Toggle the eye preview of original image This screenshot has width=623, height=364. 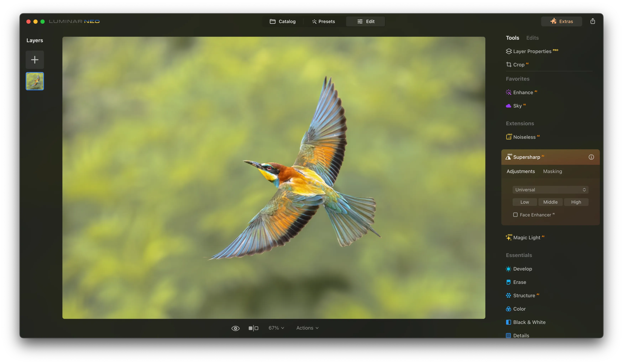[x=235, y=328]
